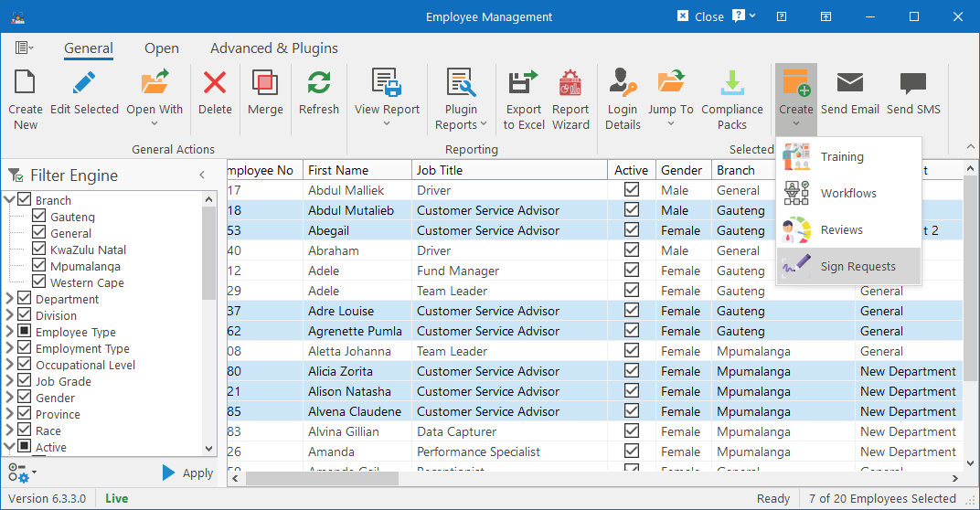Switch to the Open ribbon tab

(161, 48)
